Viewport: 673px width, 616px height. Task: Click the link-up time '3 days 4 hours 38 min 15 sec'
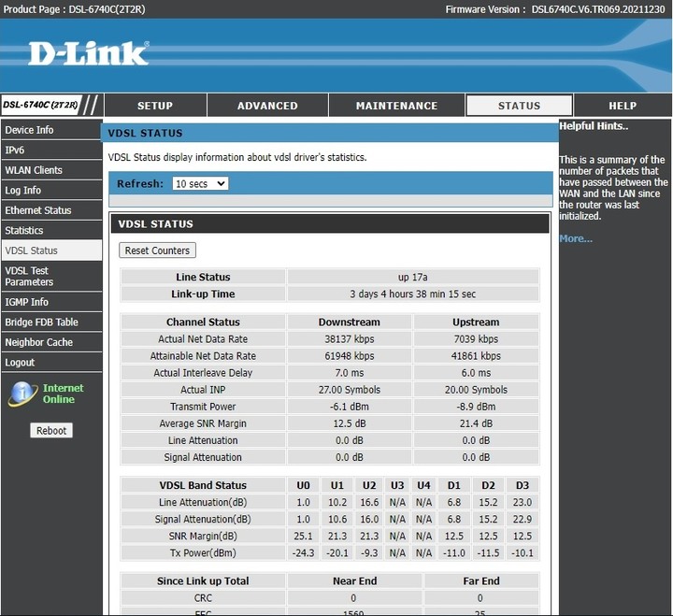pos(412,294)
